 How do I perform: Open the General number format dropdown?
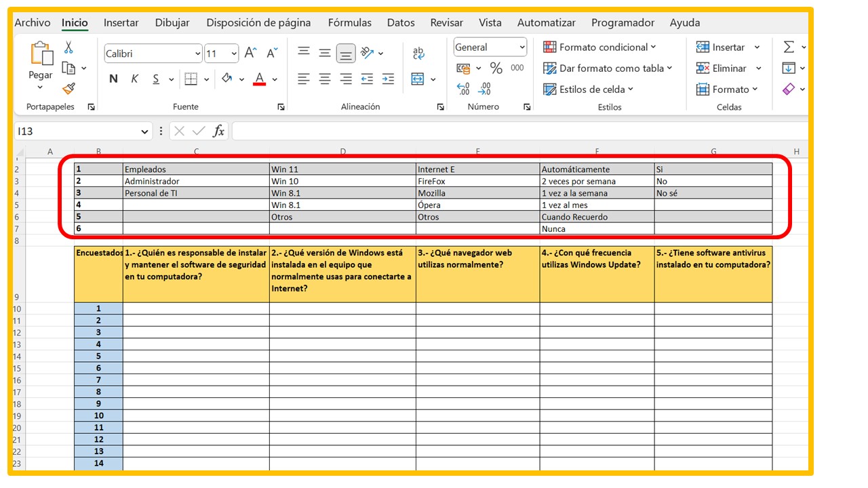point(522,47)
